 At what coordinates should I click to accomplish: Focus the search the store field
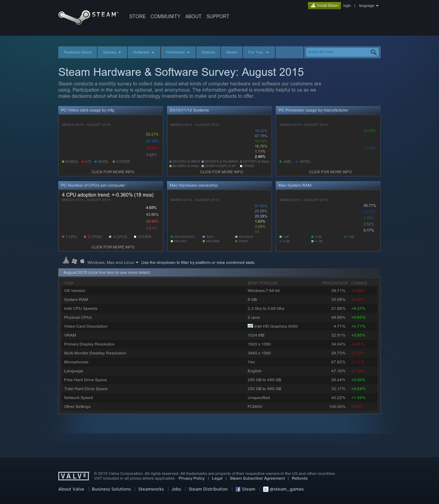point(338,52)
